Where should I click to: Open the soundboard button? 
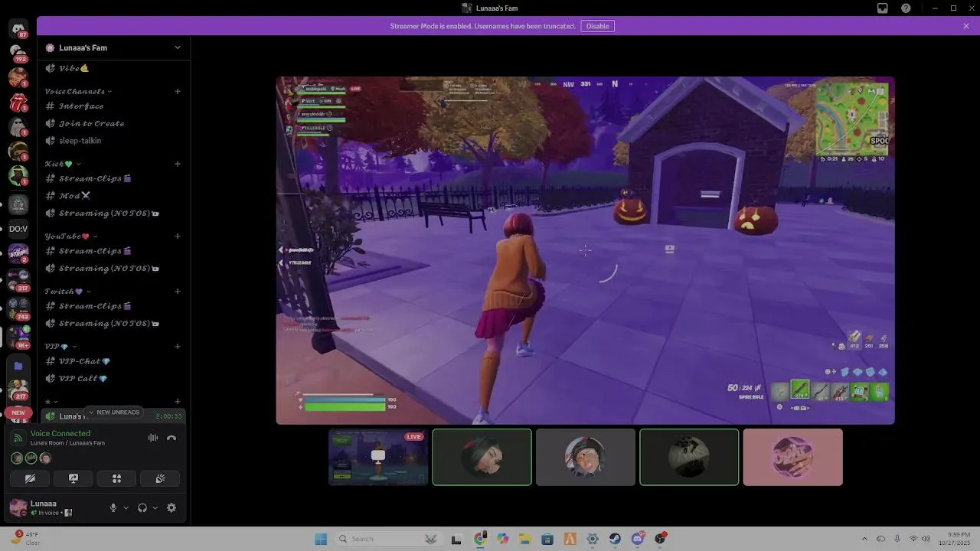coord(160,478)
